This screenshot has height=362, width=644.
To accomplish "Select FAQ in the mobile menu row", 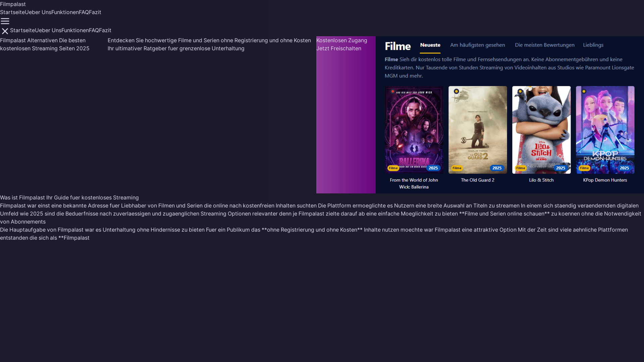I will click(94, 30).
